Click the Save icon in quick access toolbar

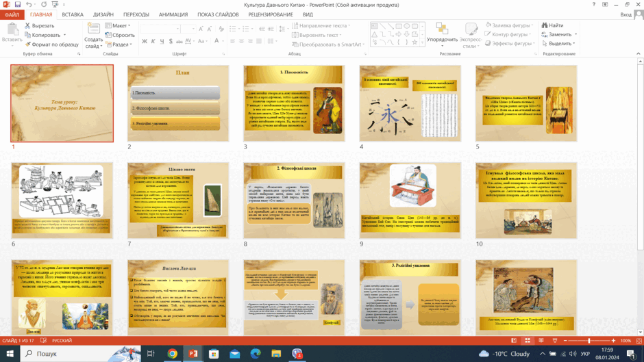tap(18, 5)
